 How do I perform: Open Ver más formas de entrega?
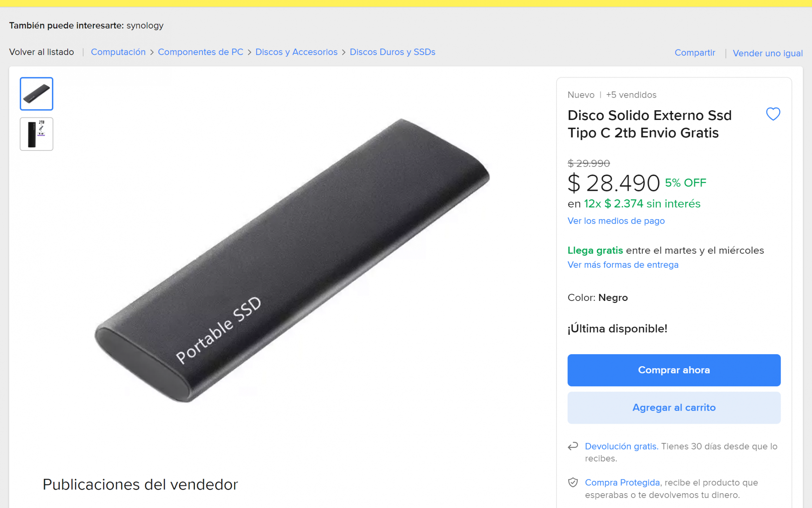623,265
